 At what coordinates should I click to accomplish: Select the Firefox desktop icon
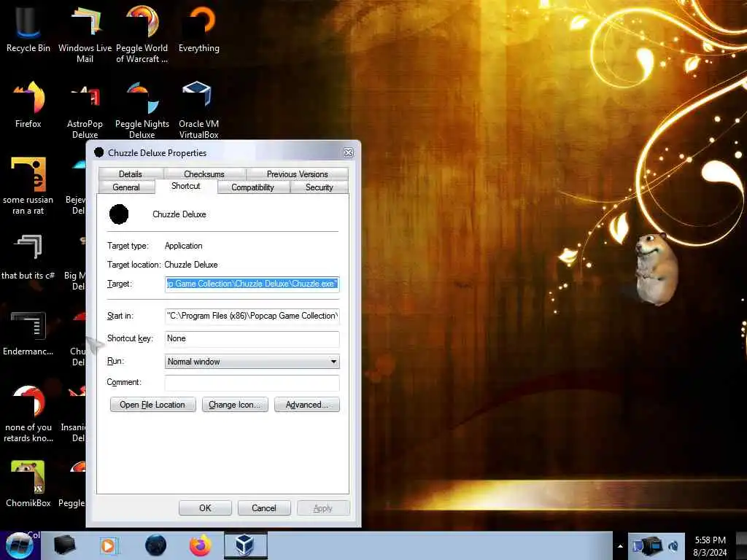28,104
